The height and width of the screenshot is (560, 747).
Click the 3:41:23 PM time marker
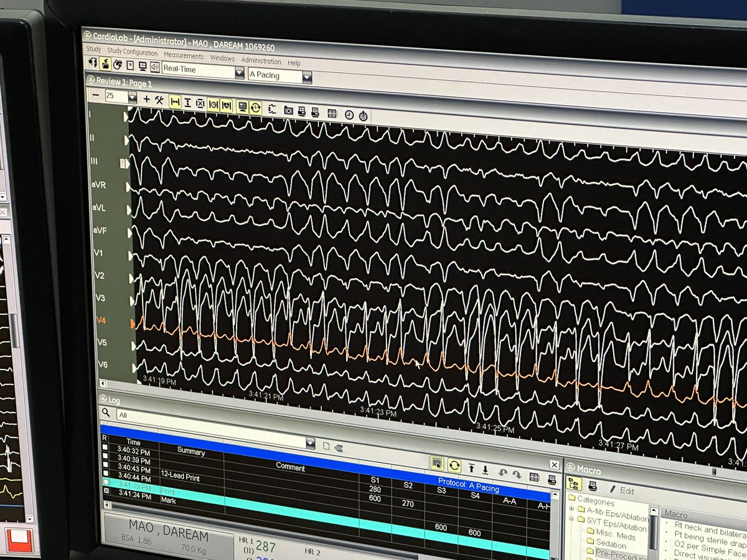click(378, 412)
